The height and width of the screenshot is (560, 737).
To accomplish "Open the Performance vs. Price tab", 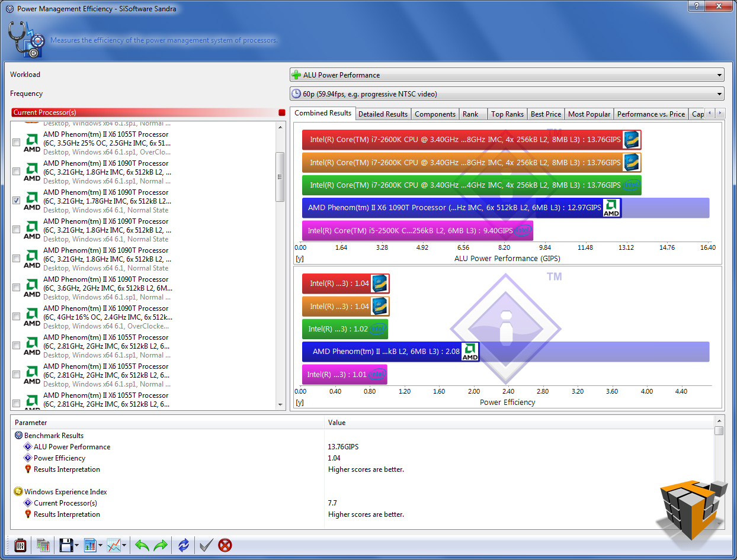I will pos(651,114).
